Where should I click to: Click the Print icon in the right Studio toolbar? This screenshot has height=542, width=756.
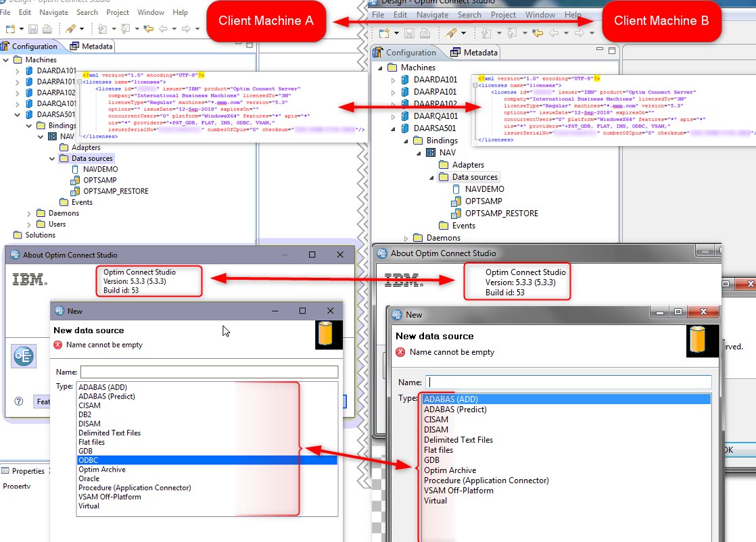coord(425,33)
